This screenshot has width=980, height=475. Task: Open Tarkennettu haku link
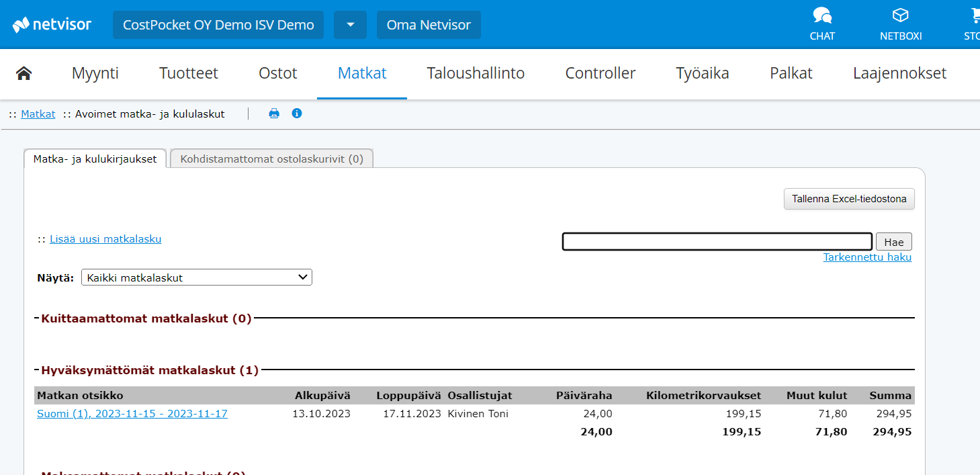point(867,257)
